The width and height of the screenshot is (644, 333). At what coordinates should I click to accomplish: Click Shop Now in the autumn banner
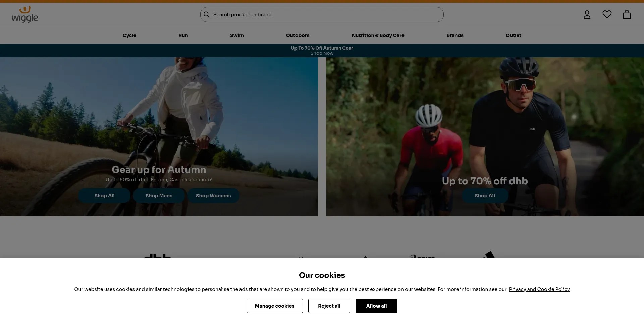322,53
